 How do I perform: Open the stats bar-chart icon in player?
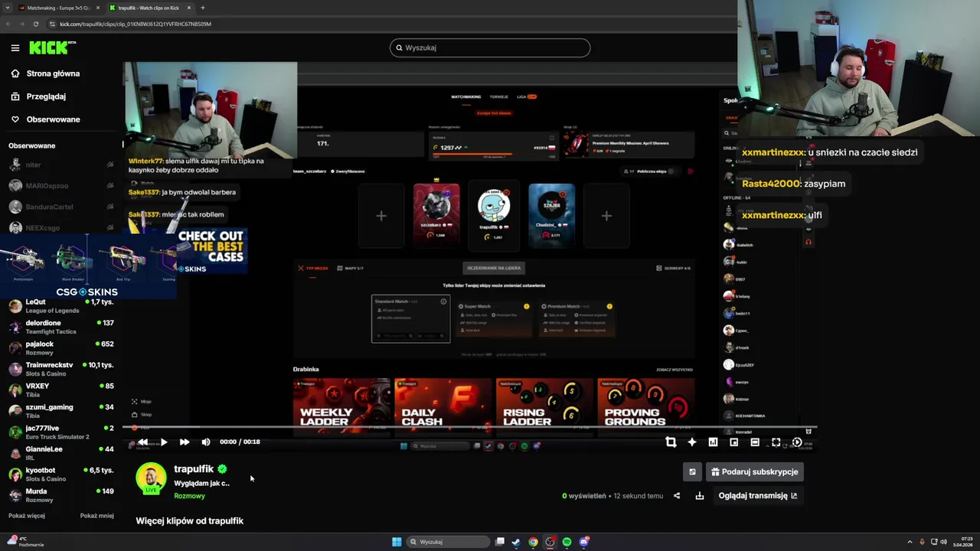pos(713,442)
